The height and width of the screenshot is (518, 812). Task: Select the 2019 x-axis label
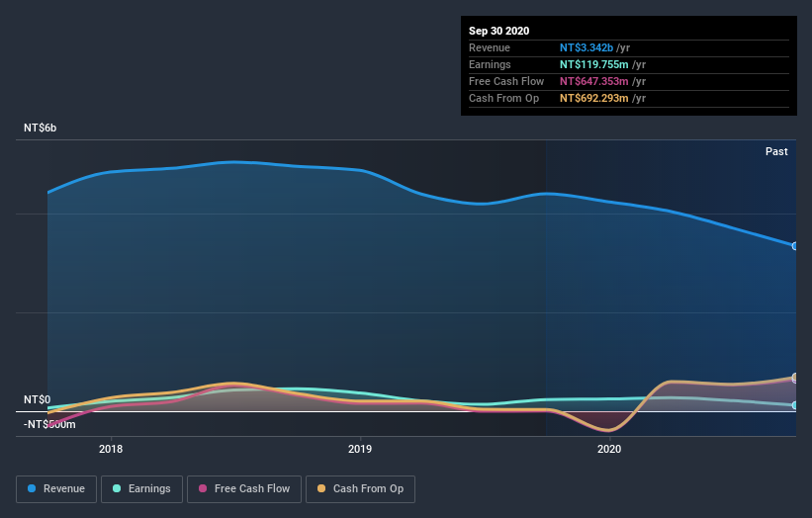click(x=360, y=449)
